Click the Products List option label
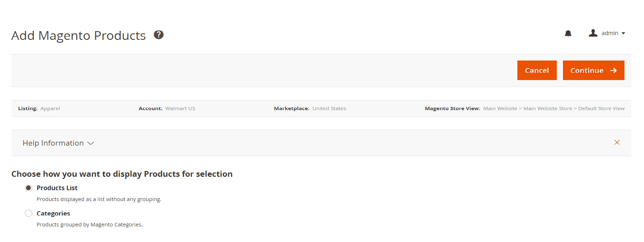The width and height of the screenshot is (644, 242). click(x=57, y=188)
